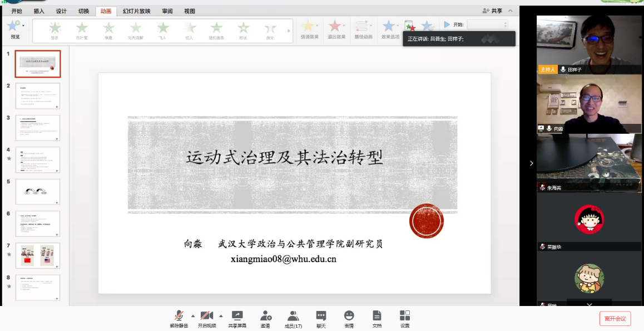Image resolution: width=644 pixels, height=331 pixels.
Task: Click the leave meeting (离开会议) button
Action: 615,319
